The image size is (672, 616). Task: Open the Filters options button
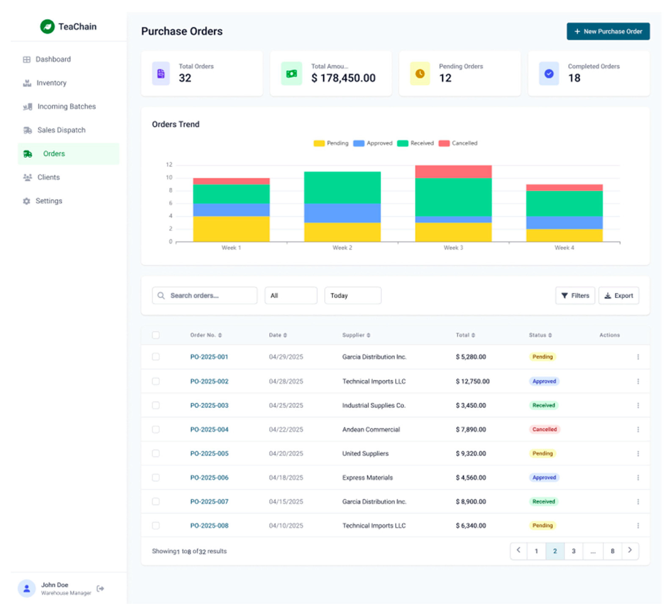[x=575, y=295]
